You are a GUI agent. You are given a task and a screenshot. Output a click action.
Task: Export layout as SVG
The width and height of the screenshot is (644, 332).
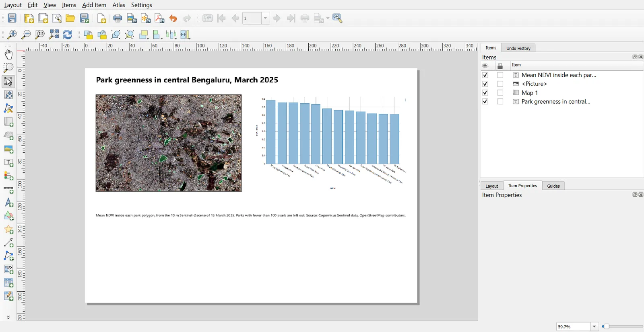(x=146, y=18)
